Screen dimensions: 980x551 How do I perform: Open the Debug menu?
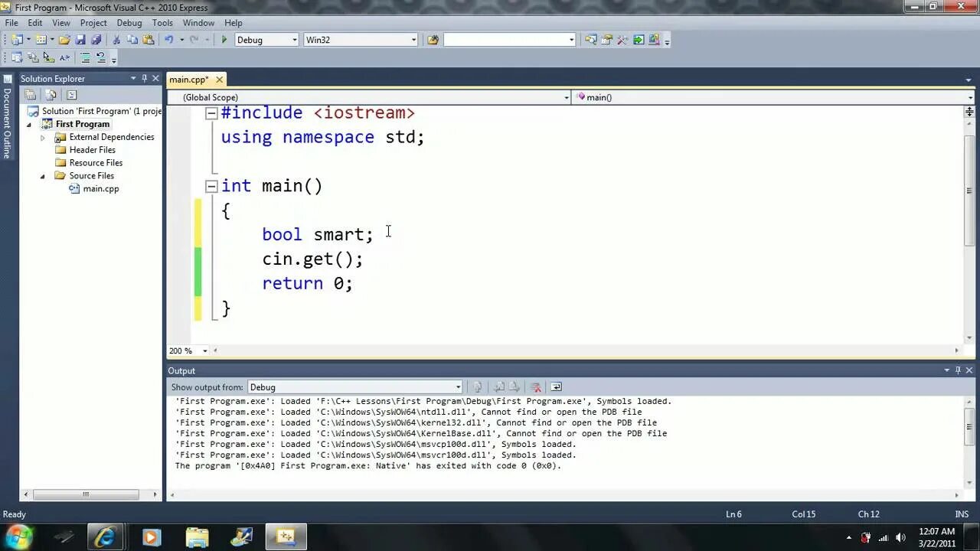pos(129,23)
